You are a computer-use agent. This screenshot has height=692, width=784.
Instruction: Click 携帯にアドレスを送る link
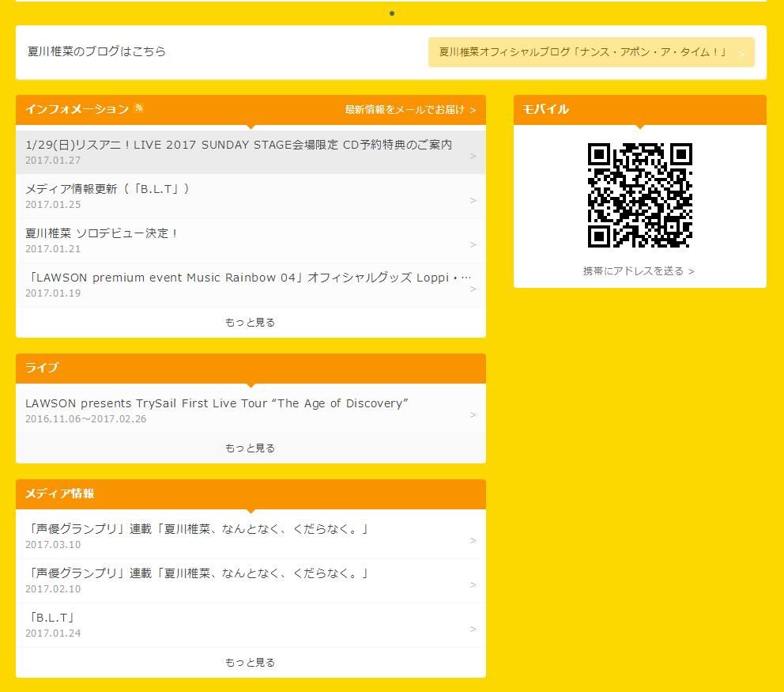(639, 271)
